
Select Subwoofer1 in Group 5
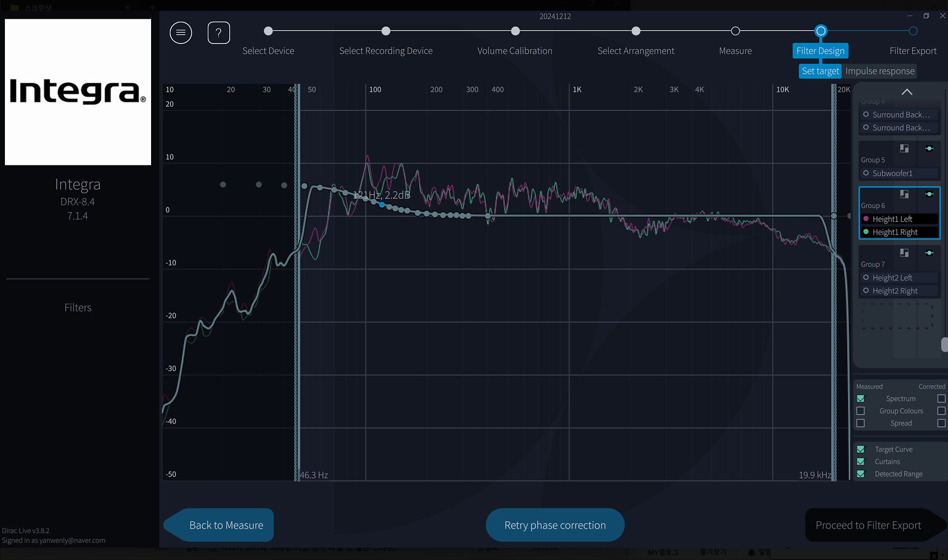click(x=892, y=173)
